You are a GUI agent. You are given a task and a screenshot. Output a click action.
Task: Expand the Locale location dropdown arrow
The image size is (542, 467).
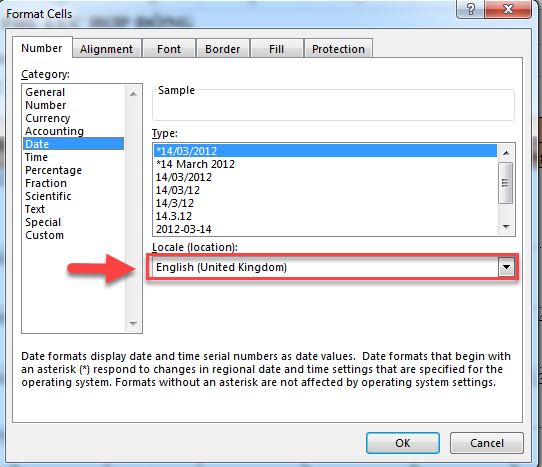click(506, 267)
